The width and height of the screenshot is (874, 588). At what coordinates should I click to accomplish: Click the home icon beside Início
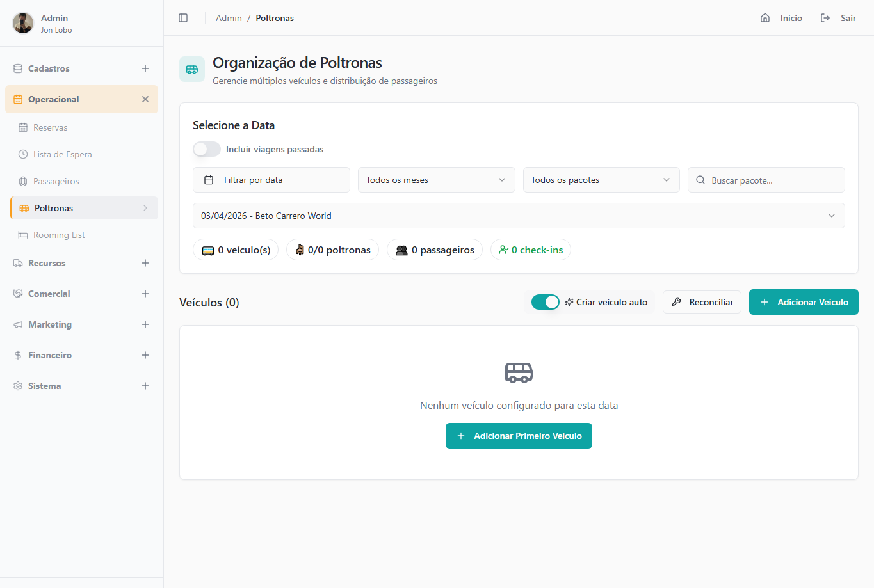point(765,18)
